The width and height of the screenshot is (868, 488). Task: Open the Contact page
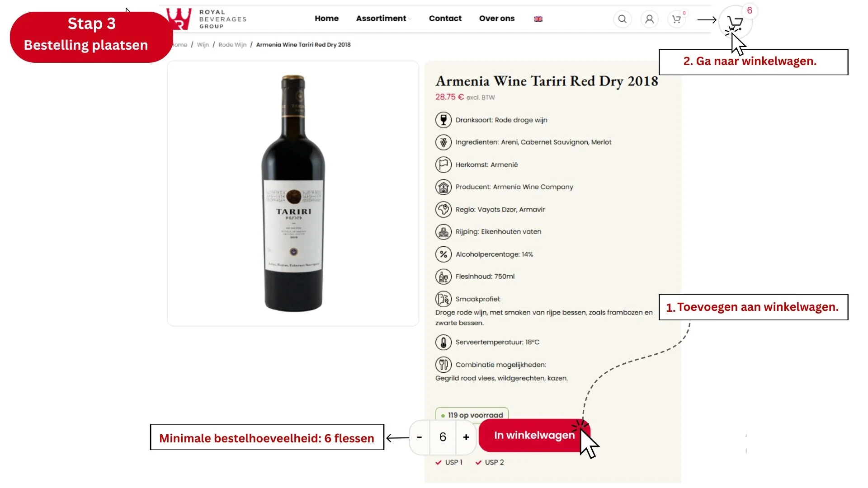pos(445,19)
